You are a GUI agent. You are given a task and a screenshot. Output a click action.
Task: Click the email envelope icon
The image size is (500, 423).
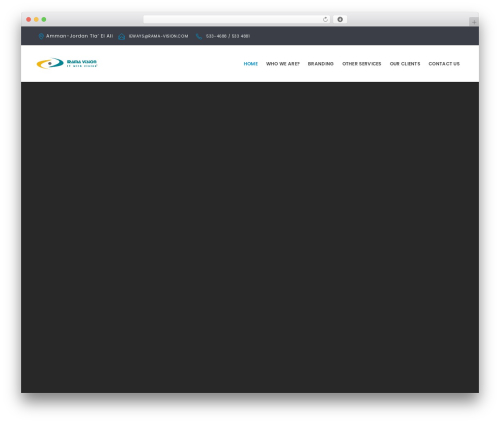122,36
